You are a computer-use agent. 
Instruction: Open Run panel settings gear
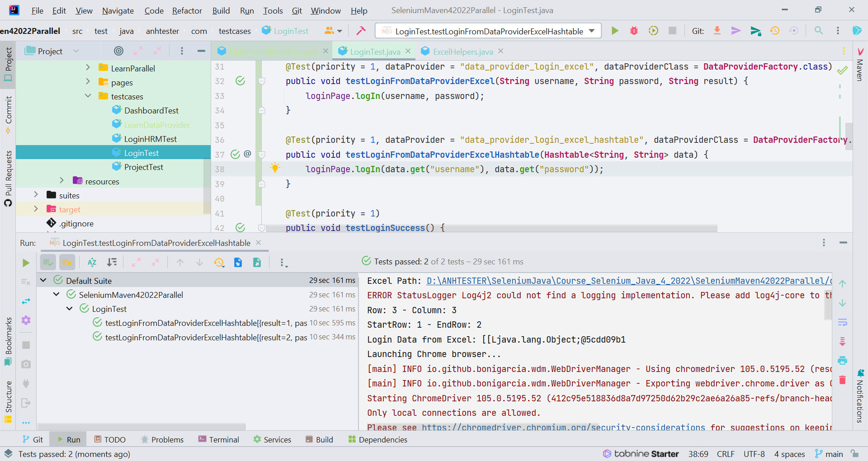point(26,320)
